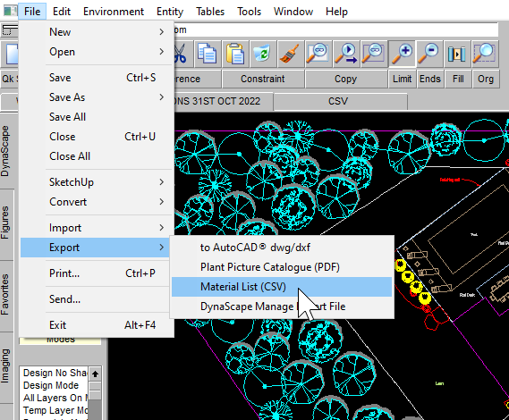
Task: Click the Limit button
Action: pyautogui.click(x=403, y=79)
